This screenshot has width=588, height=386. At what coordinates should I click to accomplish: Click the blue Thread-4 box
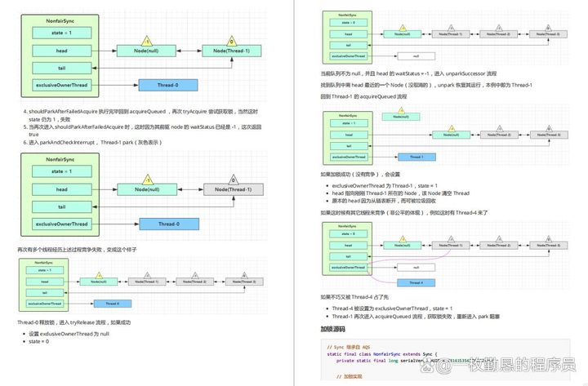(416, 283)
